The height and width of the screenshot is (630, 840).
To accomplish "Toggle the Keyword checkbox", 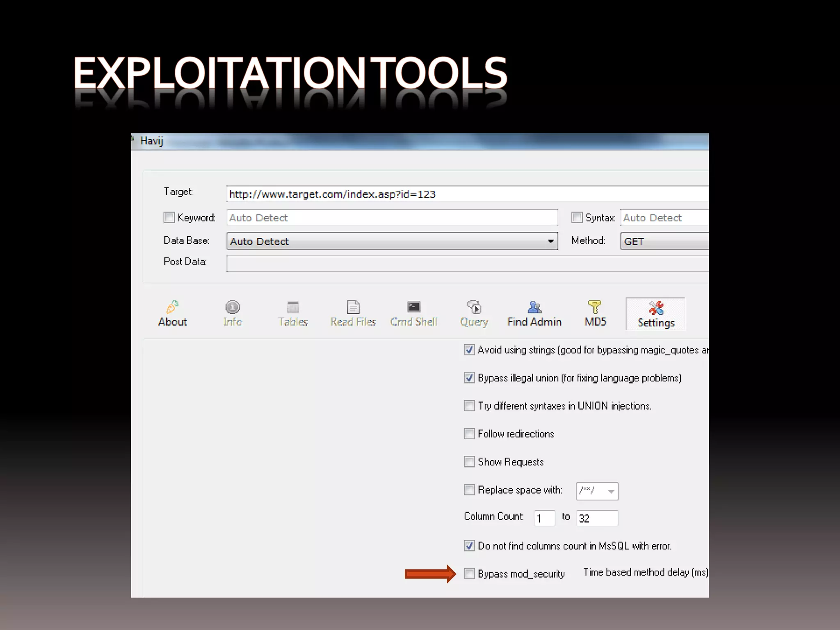I will point(169,217).
